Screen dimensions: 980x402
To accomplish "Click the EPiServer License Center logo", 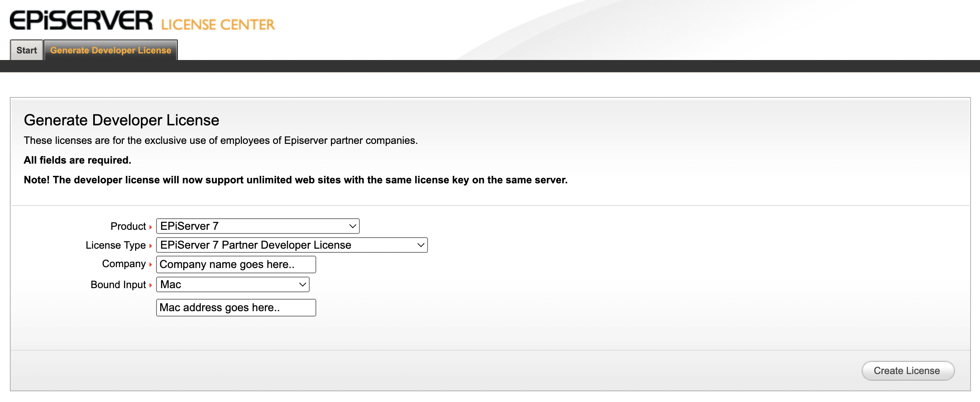I will pyautogui.click(x=142, y=21).
